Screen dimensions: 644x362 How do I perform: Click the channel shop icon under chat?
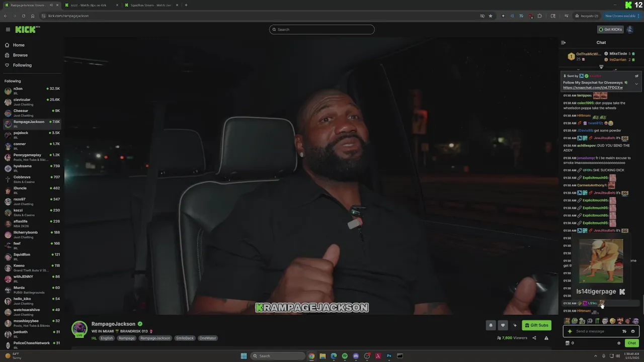tap(568, 343)
